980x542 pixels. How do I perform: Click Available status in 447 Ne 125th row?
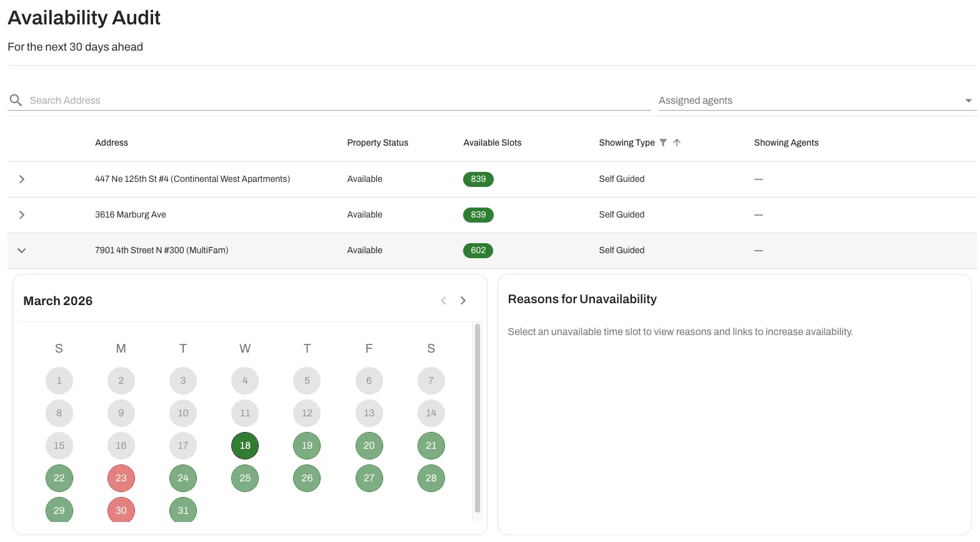click(x=365, y=179)
